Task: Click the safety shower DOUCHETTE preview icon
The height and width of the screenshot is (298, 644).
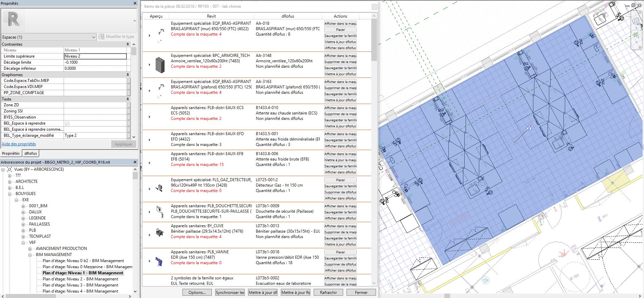Action: point(159,211)
